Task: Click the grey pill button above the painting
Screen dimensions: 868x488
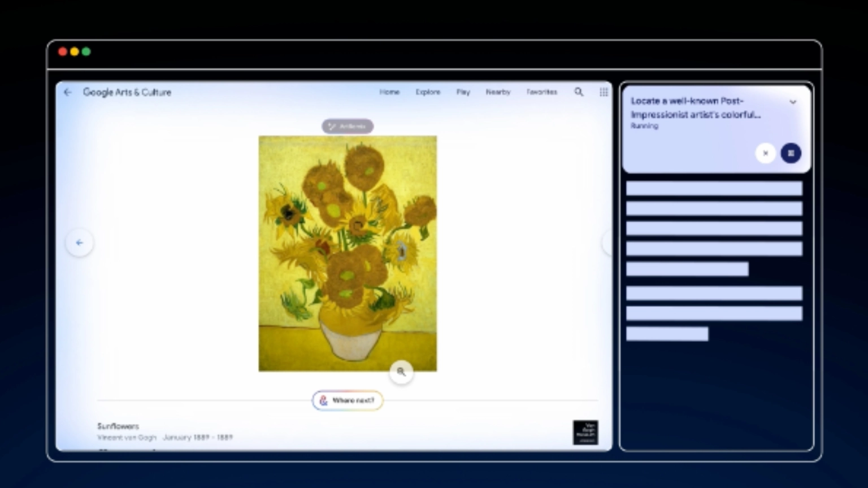Action: tap(348, 127)
